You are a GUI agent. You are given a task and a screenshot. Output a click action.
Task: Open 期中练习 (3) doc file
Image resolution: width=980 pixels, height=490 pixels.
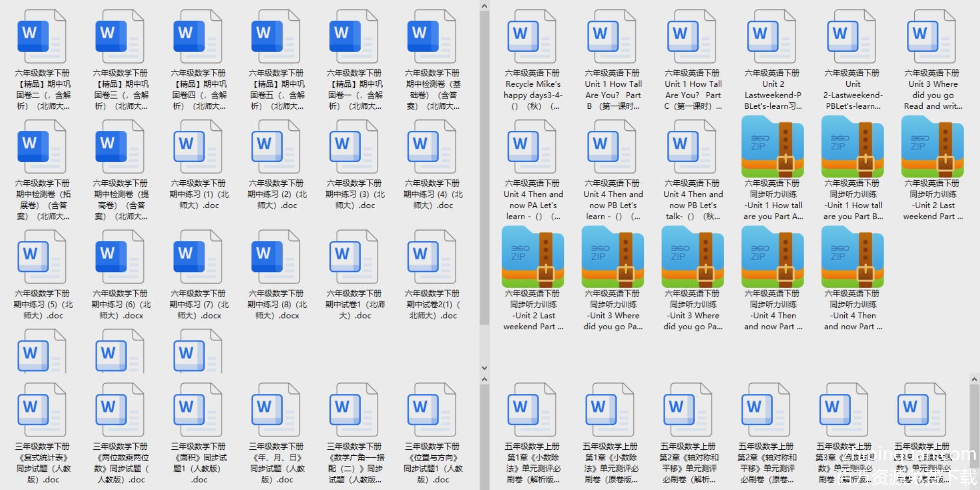354,147
